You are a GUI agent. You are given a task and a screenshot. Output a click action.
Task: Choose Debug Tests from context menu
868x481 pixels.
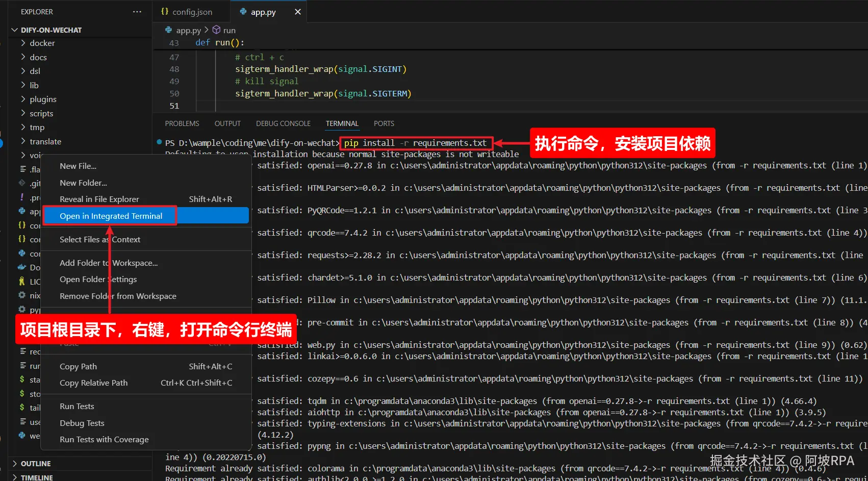pos(146,423)
